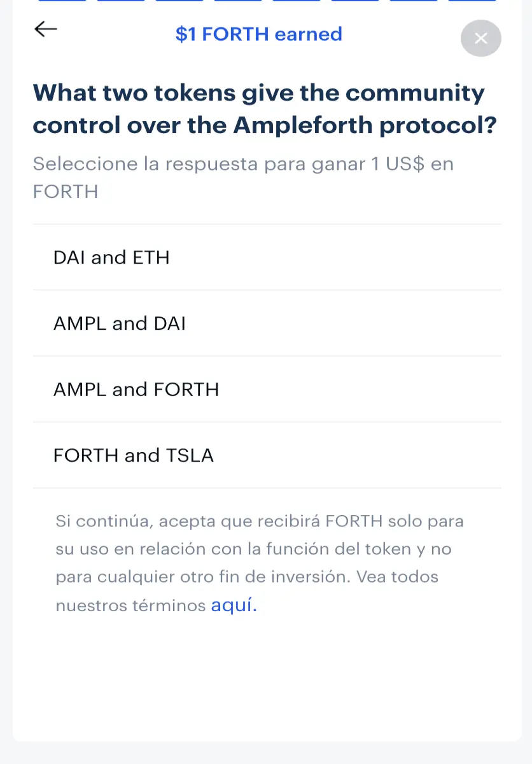Tap the last progress segment at top
The height and width of the screenshot is (764, 532).
click(472, 1)
